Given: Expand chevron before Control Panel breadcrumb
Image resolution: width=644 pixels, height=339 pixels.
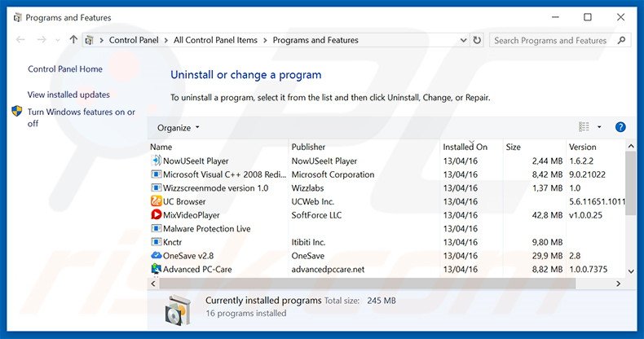Looking at the screenshot, I should click(101, 40).
